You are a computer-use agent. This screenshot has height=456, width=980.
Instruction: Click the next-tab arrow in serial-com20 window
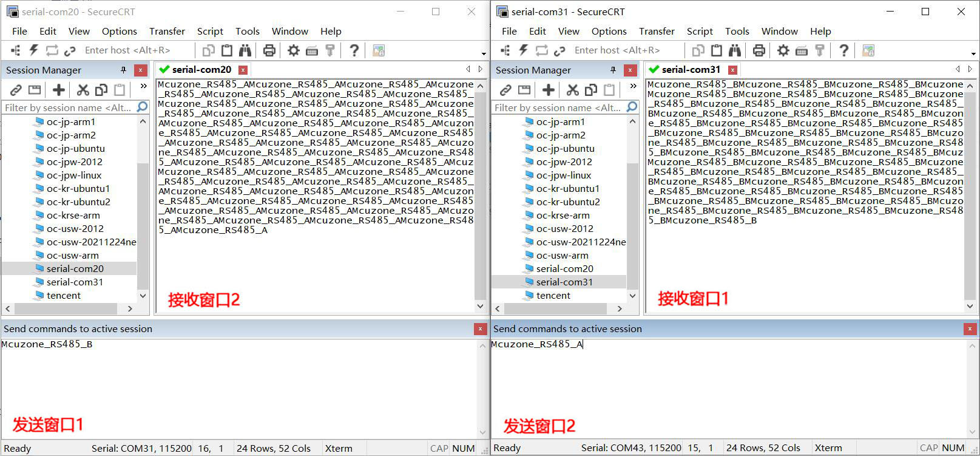coord(481,69)
